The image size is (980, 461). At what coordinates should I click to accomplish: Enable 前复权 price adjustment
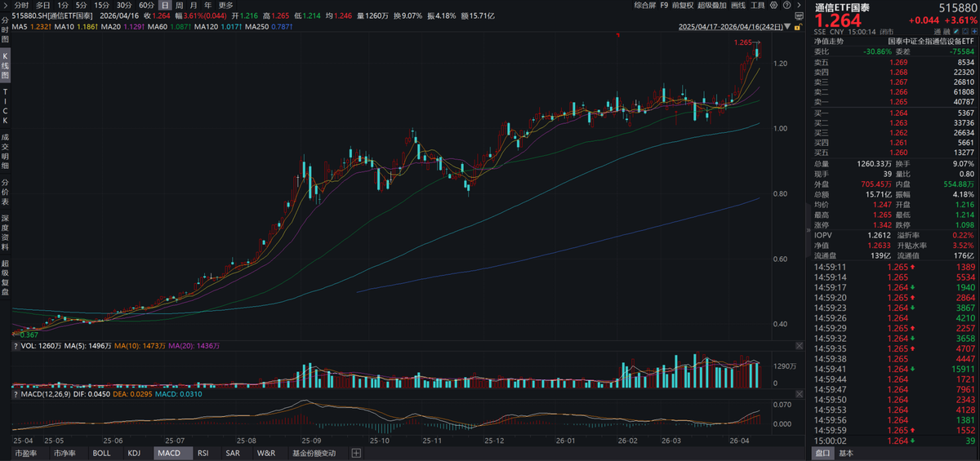[683, 5]
